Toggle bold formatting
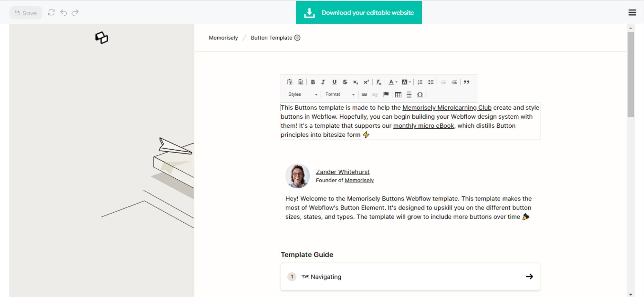 [313, 82]
